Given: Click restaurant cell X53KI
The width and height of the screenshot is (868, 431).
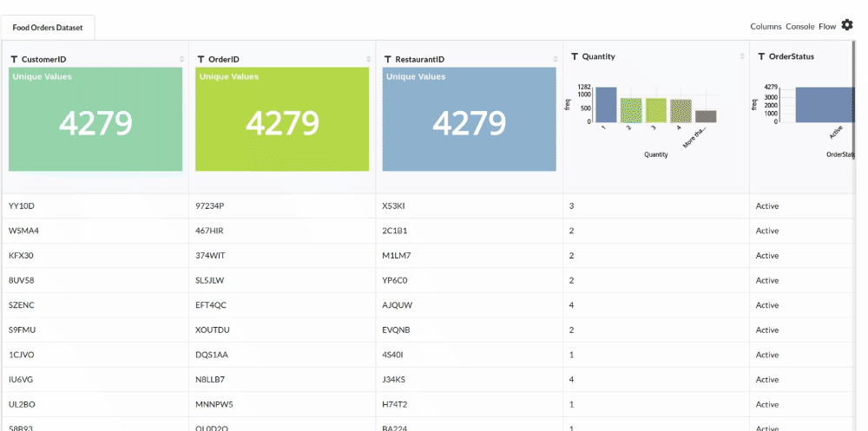Looking at the screenshot, I should tap(394, 206).
